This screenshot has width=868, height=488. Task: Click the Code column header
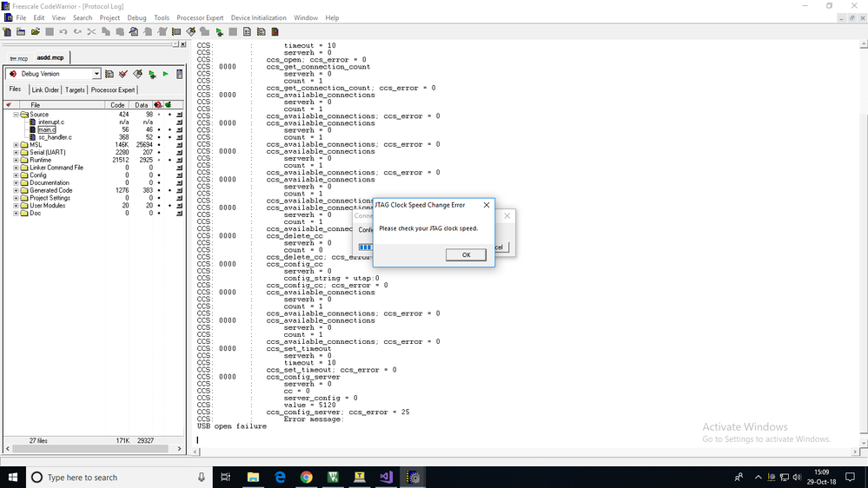117,104
